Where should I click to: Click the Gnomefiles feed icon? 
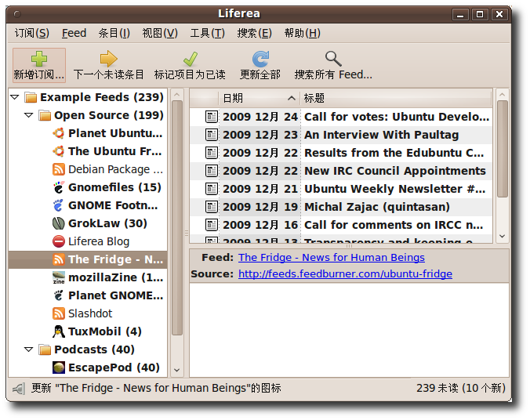[59, 187]
